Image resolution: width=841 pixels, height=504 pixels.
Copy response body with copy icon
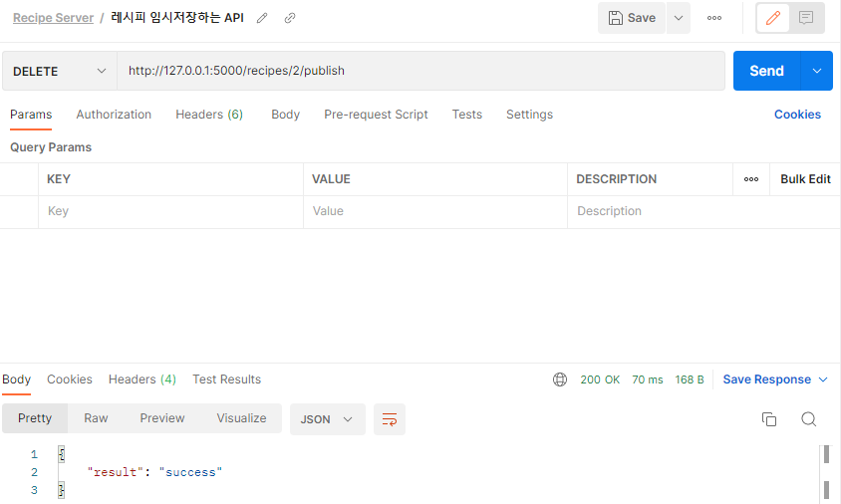pos(769,419)
